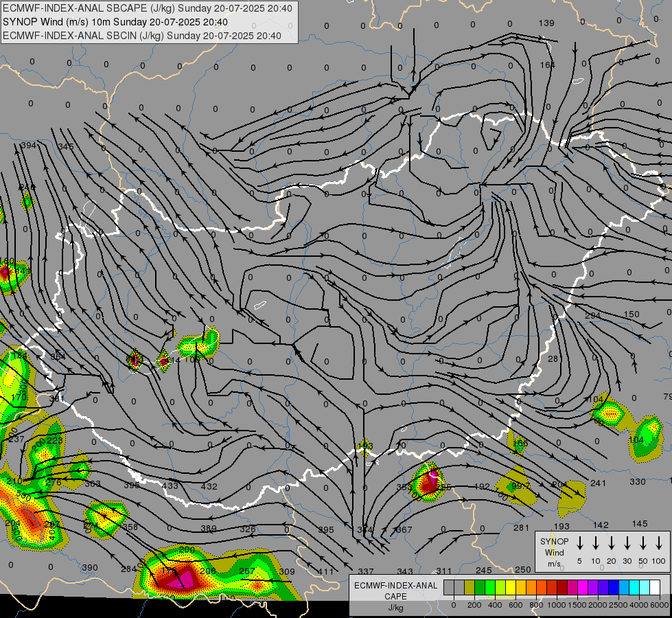Click the map value 432

(209, 486)
